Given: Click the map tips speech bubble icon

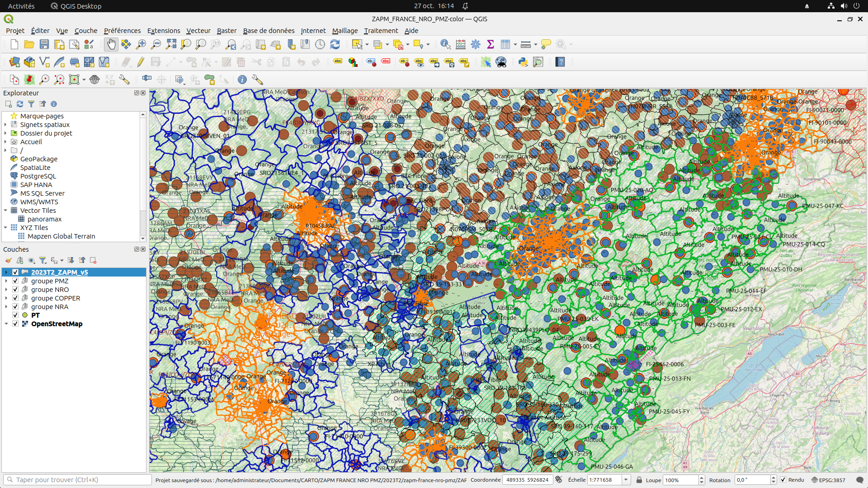Looking at the screenshot, I should (x=546, y=44).
